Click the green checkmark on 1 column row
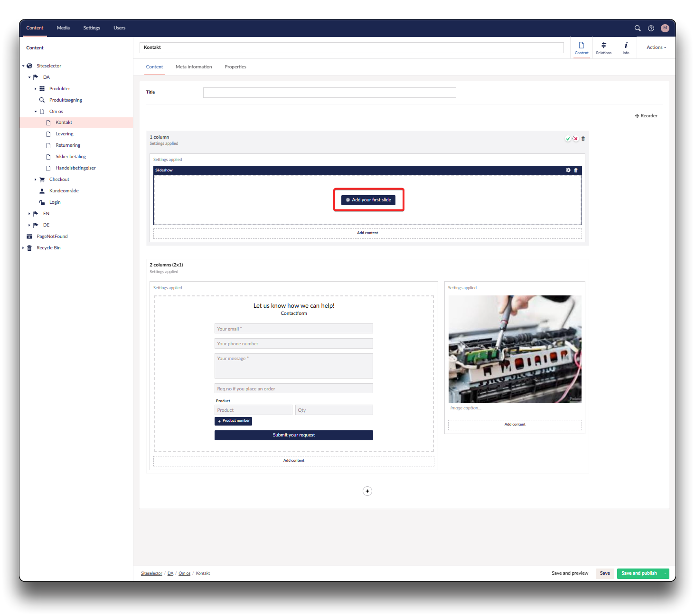This screenshot has width=695, height=616. pyautogui.click(x=568, y=139)
